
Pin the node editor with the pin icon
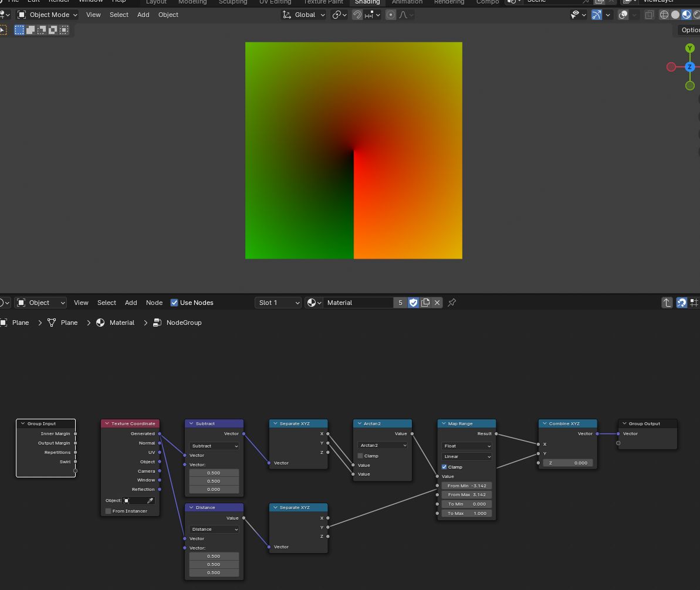click(x=452, y=303)
